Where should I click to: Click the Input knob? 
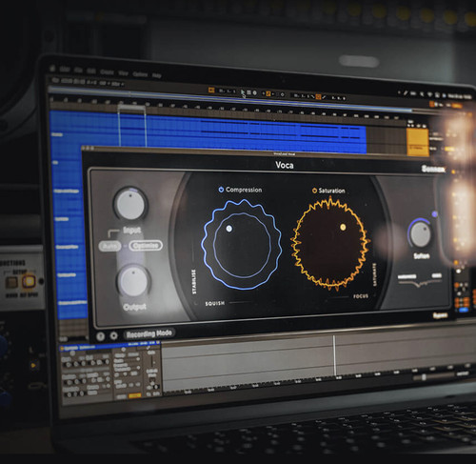pos(130,204)
